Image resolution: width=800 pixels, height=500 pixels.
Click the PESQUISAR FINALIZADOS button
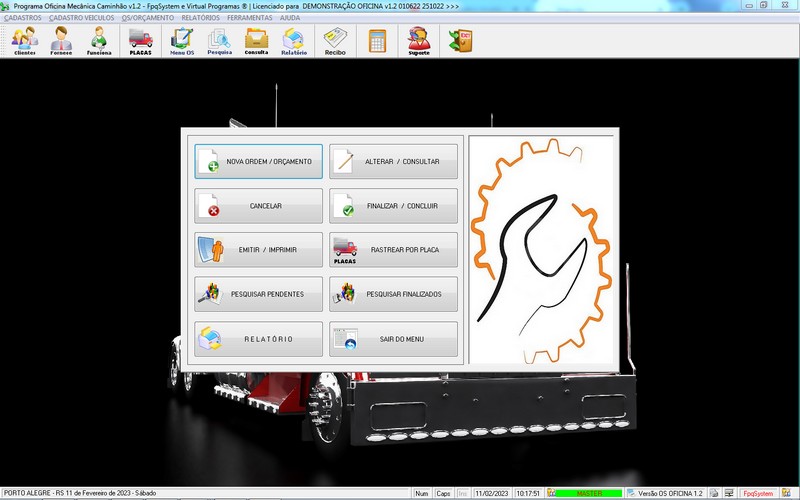coord(393,294)
